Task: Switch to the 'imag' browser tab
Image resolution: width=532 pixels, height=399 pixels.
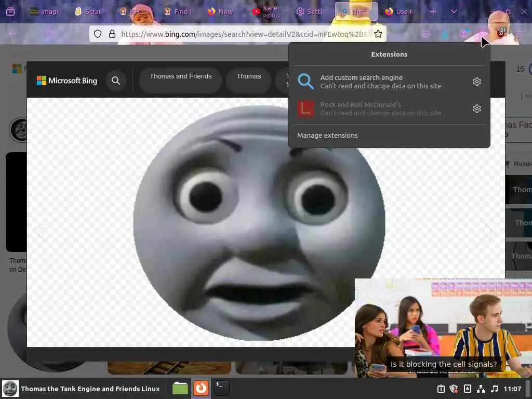Action: (x=44, y=12)
